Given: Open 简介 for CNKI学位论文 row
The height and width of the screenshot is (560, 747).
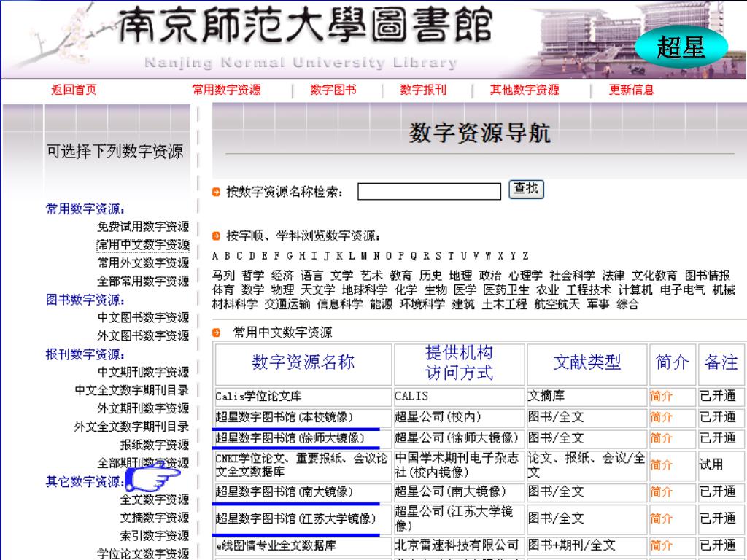Looking at the screenshot, I should coord(661,464).
